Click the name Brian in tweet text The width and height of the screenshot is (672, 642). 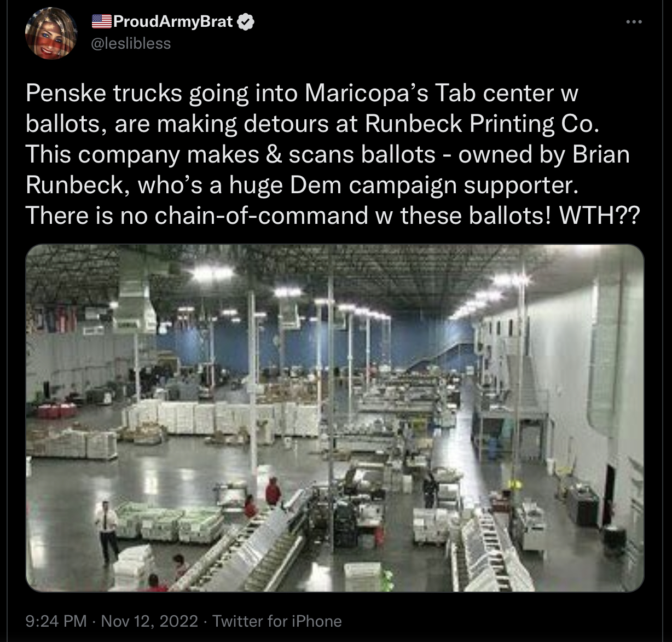click(601, 154)
